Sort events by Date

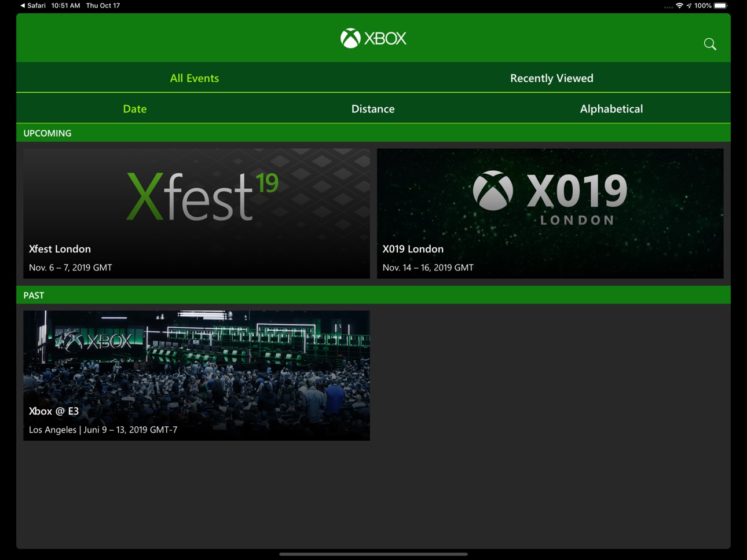click(x=135, y=108)
